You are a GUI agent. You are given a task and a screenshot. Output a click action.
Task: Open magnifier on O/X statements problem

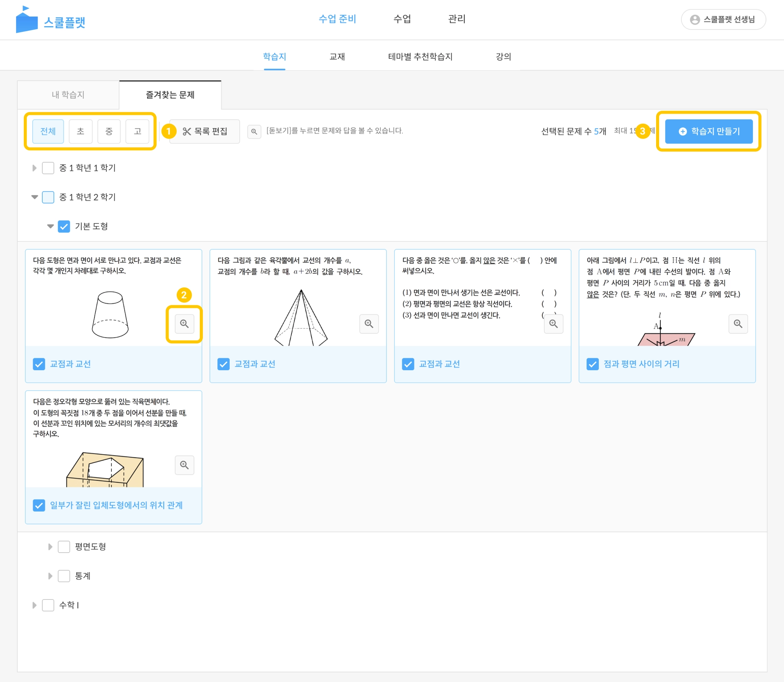click(553, 324)
